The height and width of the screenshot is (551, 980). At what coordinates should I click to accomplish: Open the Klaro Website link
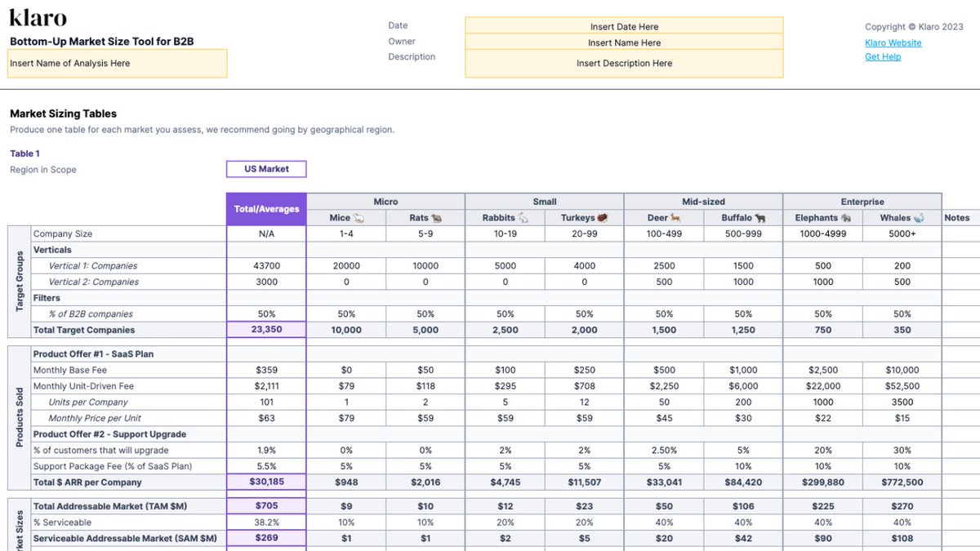coord(893,42)
